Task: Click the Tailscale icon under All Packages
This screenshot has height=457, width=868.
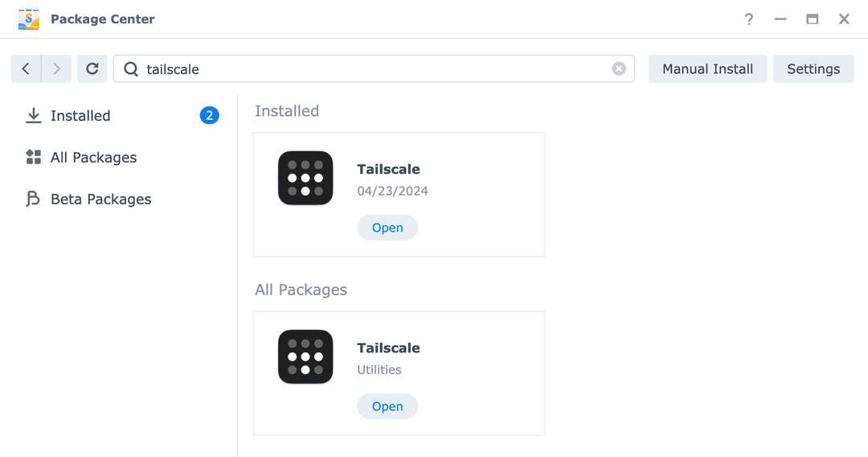Action: pos(305,356)
